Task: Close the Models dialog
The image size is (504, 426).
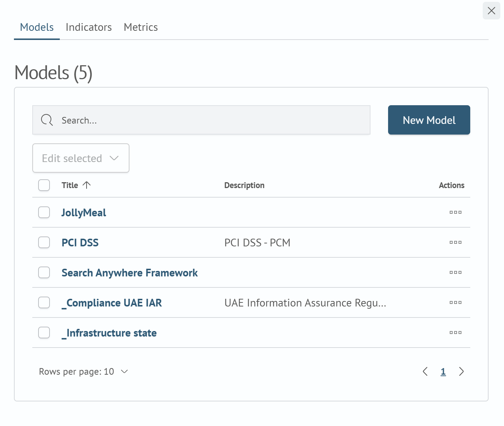Action: 491,11
